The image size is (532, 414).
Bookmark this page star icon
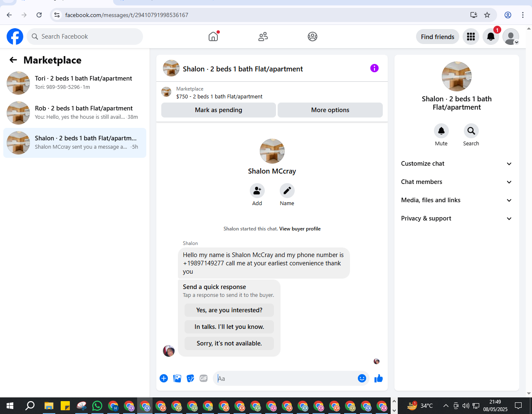tap(487, 15)
